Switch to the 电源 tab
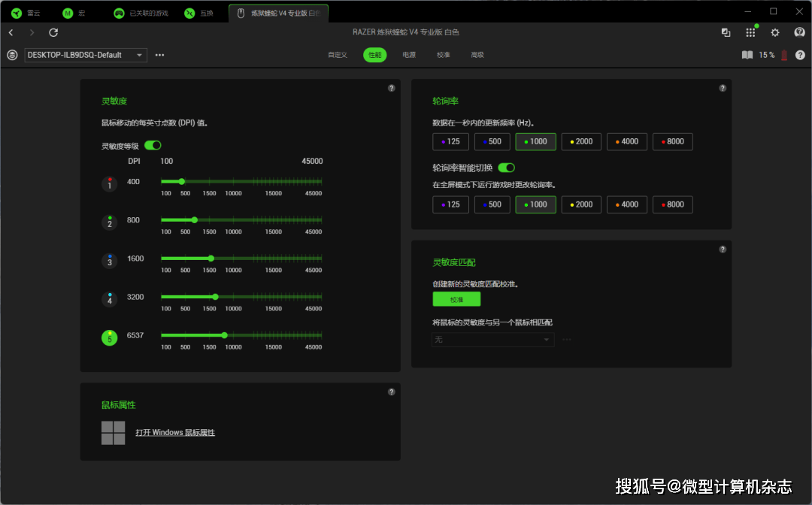Viewport: 812px width, 505px height. coord(409,55)
